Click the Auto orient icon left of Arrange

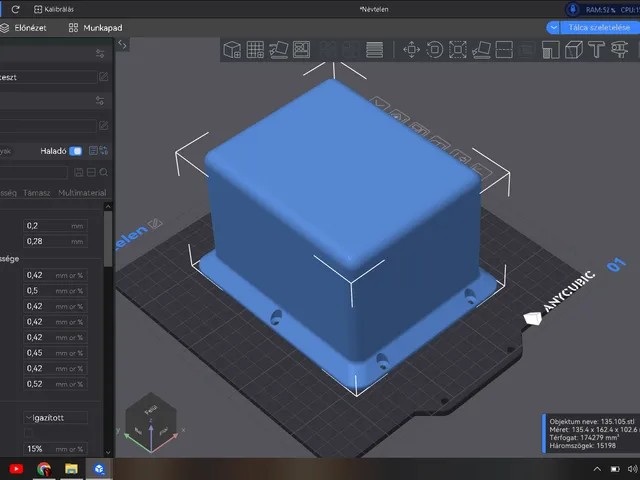point(278,50)
